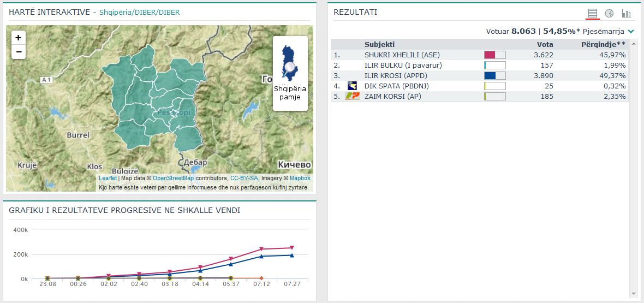Open the Leaflet link
The height and width of the screenshot is (303, 644).
point(108,178)
